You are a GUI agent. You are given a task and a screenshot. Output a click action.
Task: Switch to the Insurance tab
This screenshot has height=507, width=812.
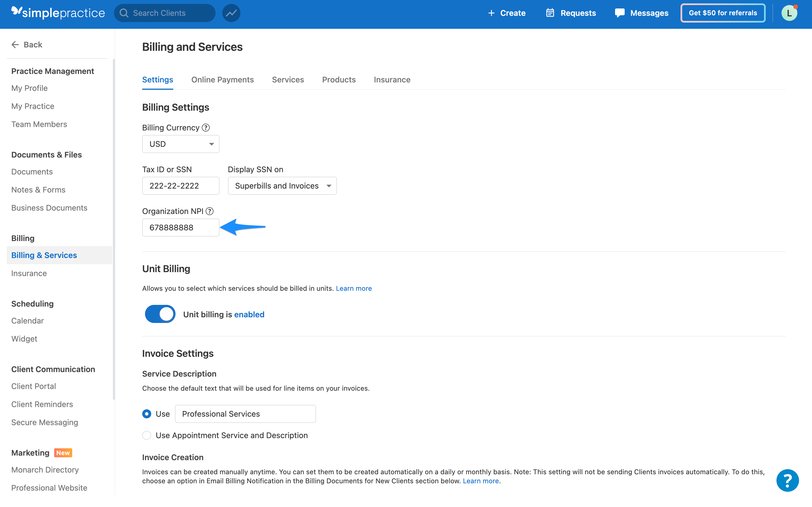coord(392,80)
